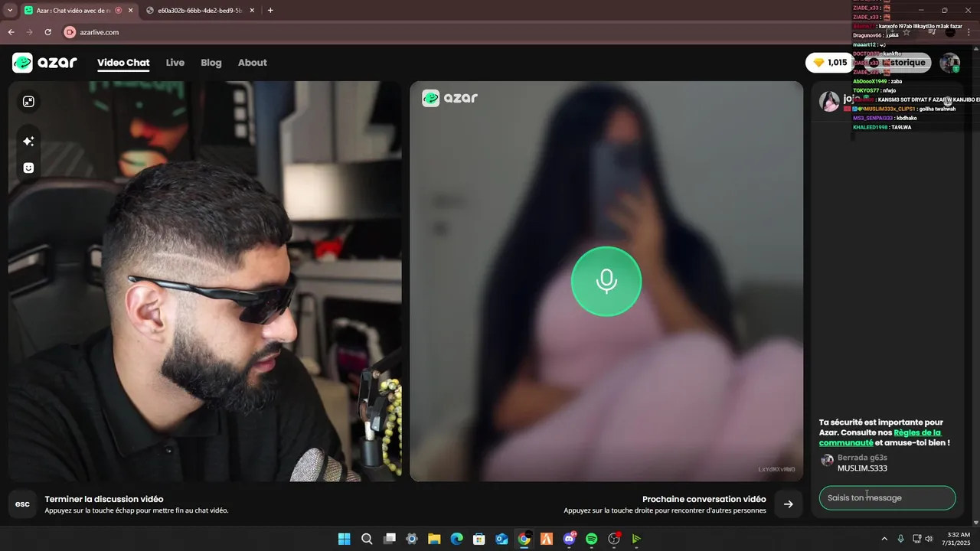Open Discord from the taskbar
The image size is (980, 551).
tap(569, 539)
